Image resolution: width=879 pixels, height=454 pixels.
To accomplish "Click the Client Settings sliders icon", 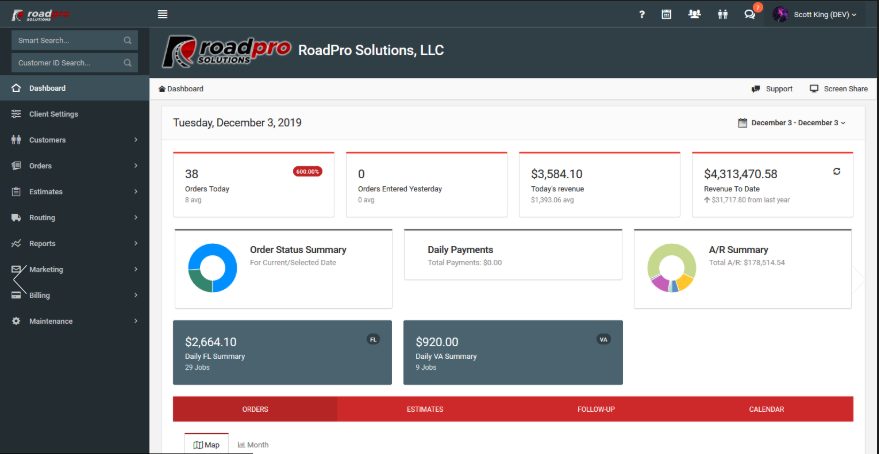I will pos(16,114).
